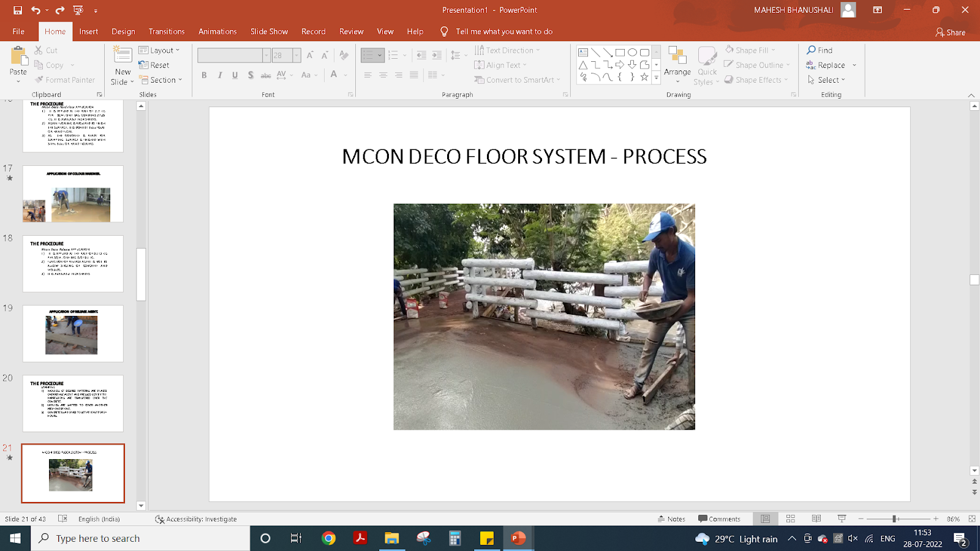Open the File menu

coord(18,31)
